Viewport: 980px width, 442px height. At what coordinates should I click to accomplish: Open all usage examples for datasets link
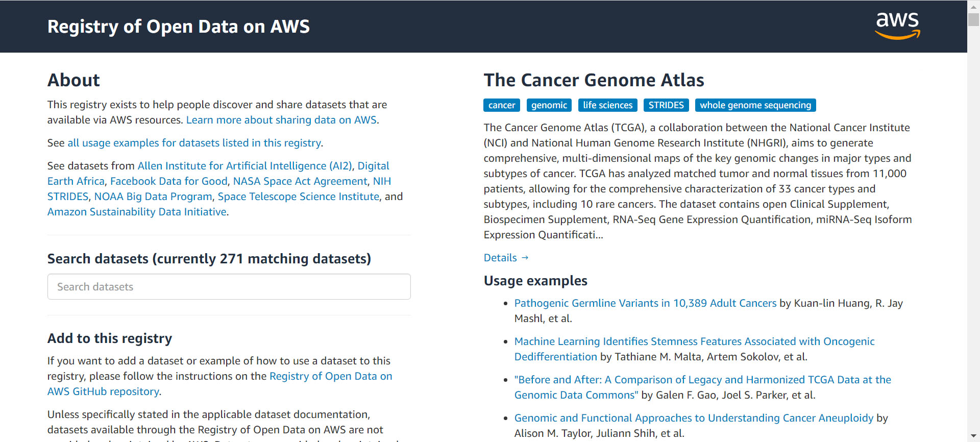[194, 143]
